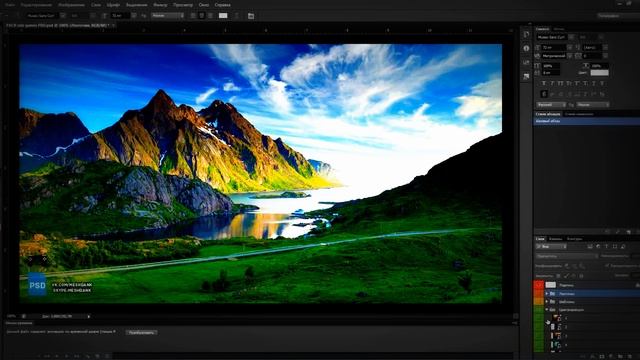Open the Фильтр menu

(160, 5)
